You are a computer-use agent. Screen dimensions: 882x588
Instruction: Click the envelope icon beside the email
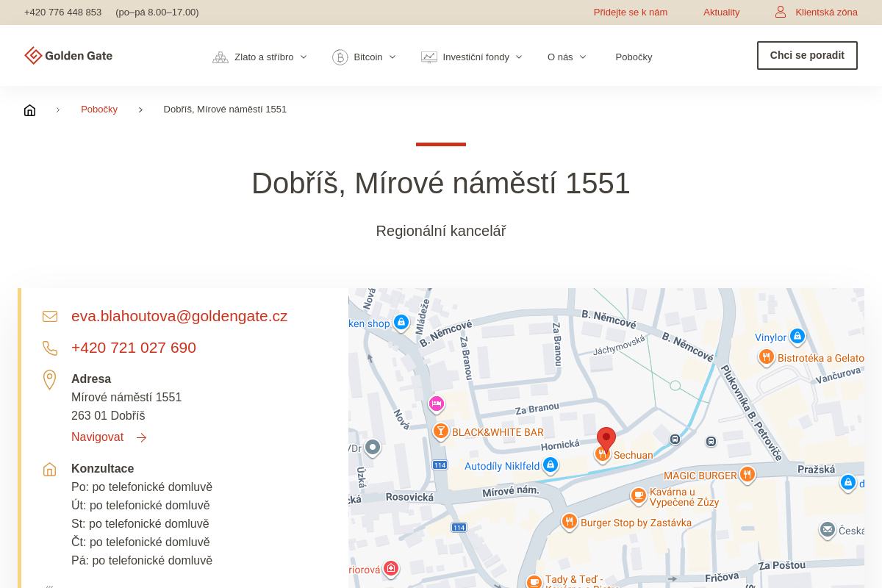pos(50,317)
